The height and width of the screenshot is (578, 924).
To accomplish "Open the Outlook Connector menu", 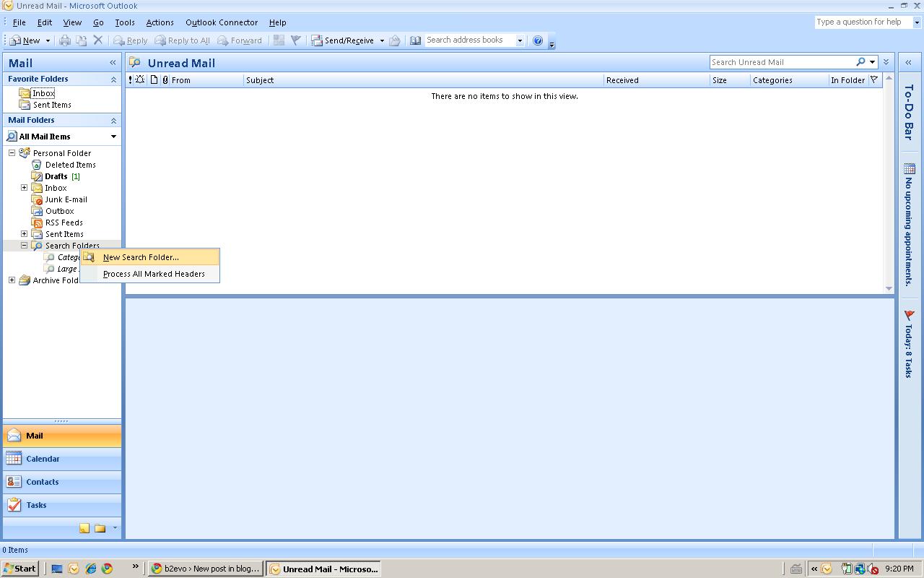I will [222, 22].
